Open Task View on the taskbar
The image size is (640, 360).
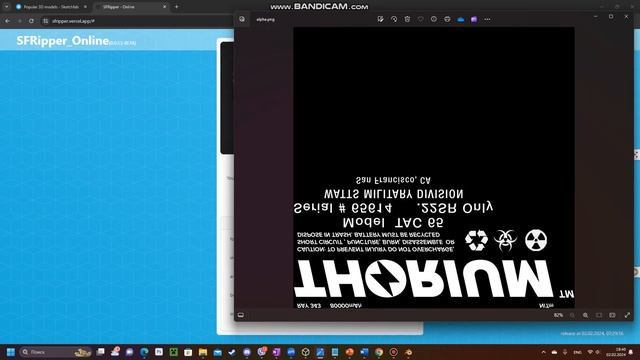(x=100, y=352)
